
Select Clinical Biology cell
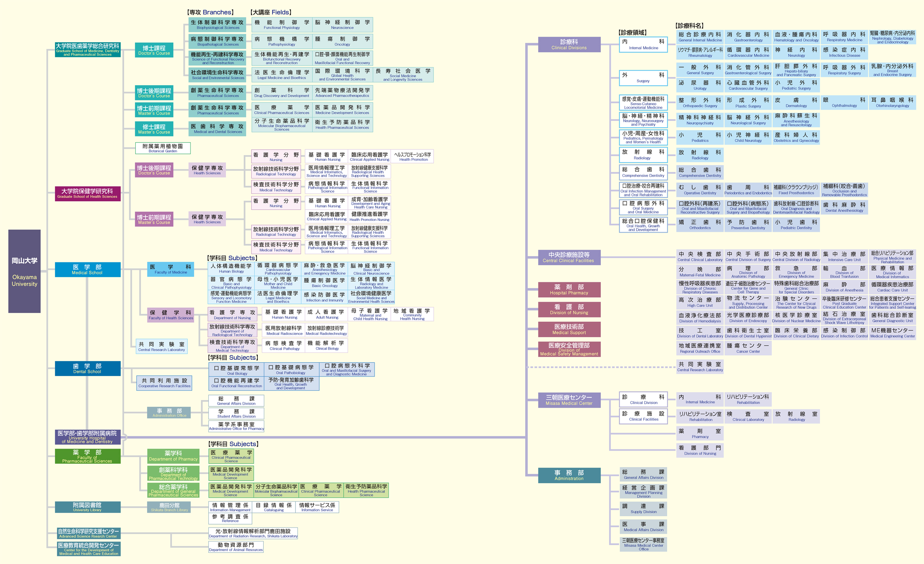327,346
